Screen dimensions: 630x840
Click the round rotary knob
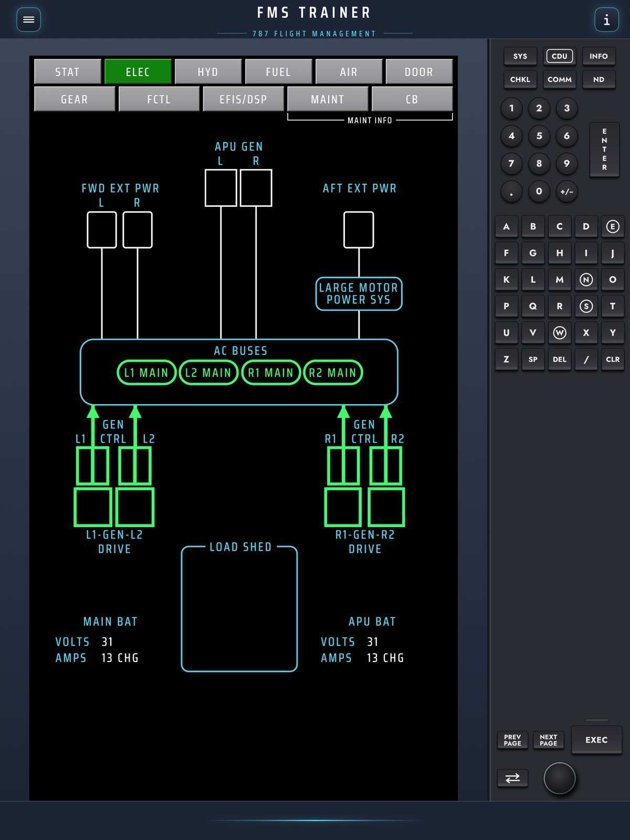coord(560,778)
